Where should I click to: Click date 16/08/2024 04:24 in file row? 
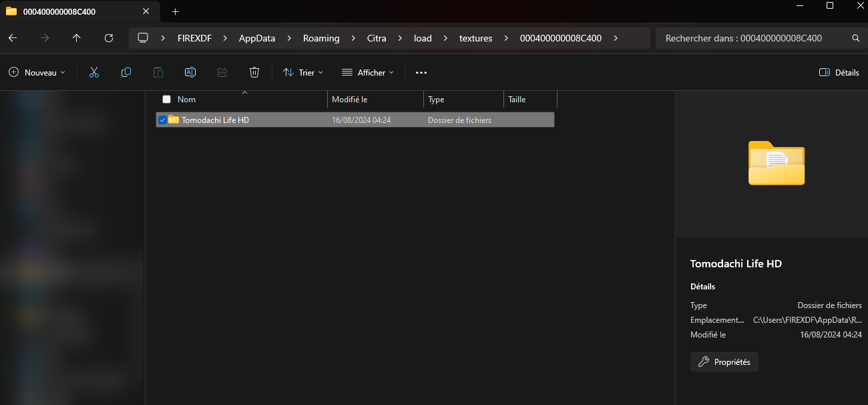361,120
